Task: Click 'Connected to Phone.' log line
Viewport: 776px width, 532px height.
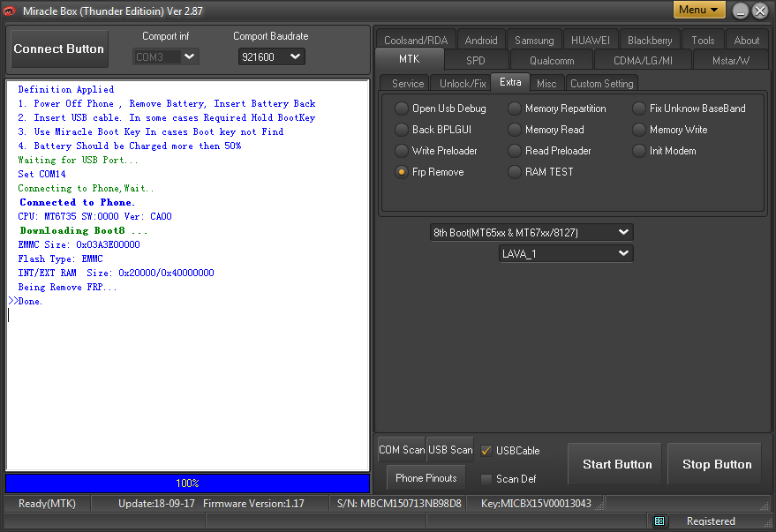Action: click(77, 202)
